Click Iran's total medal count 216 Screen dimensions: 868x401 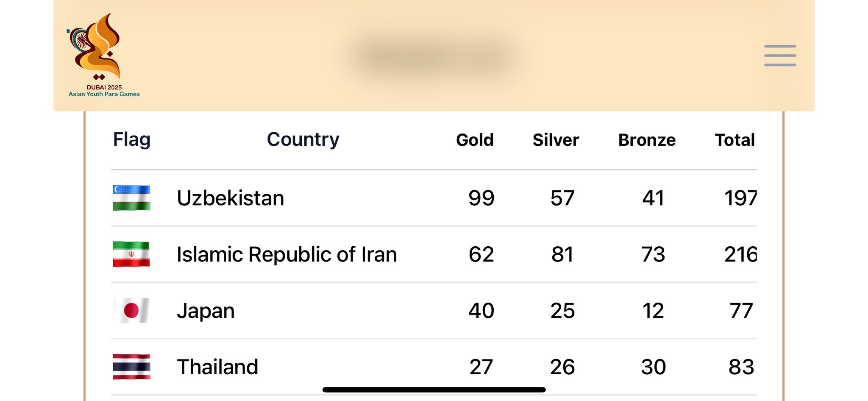point(740,254)
